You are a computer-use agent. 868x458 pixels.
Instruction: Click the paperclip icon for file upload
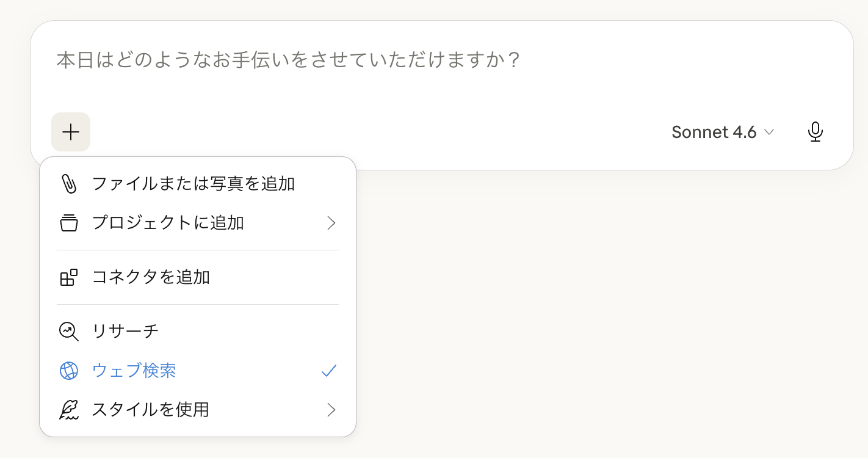(69, 184)
